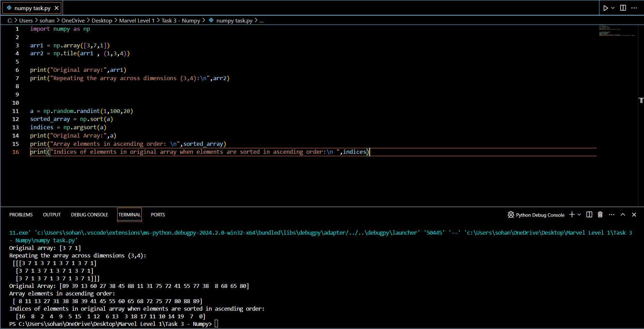Select the numpy task.py editor tab
The height and width of the screenshot is (329, 644).
click(33, 8)
